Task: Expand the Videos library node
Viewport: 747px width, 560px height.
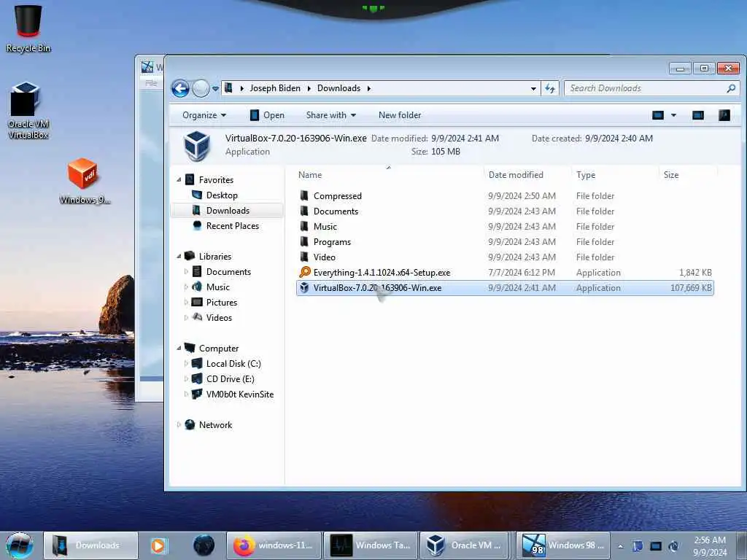Action: coord(186,318)
